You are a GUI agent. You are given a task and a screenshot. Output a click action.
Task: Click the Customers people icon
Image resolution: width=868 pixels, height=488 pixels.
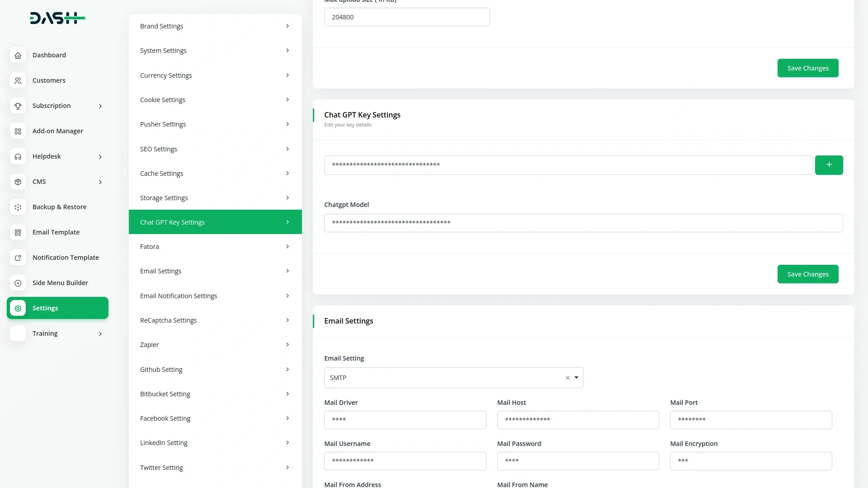18,80
